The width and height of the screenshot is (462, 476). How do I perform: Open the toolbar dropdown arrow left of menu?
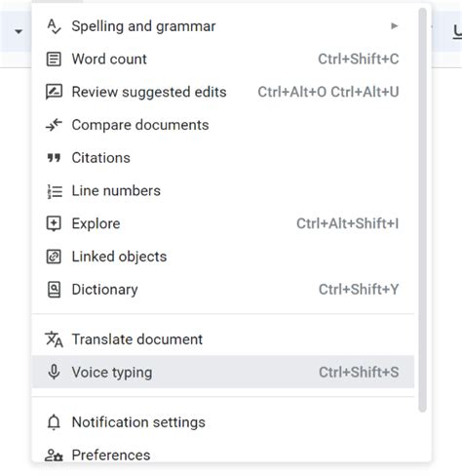19,31
